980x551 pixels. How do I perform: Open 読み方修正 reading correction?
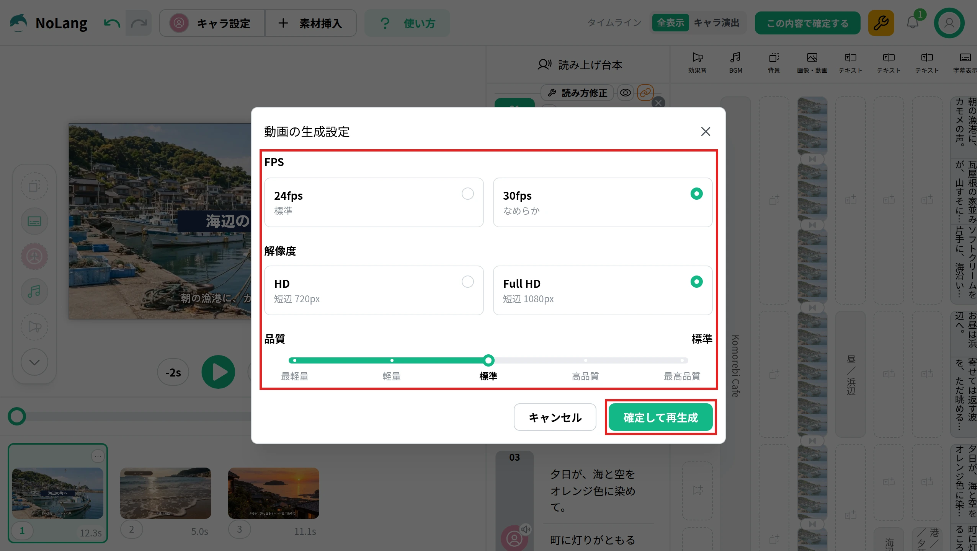(577, 93)
